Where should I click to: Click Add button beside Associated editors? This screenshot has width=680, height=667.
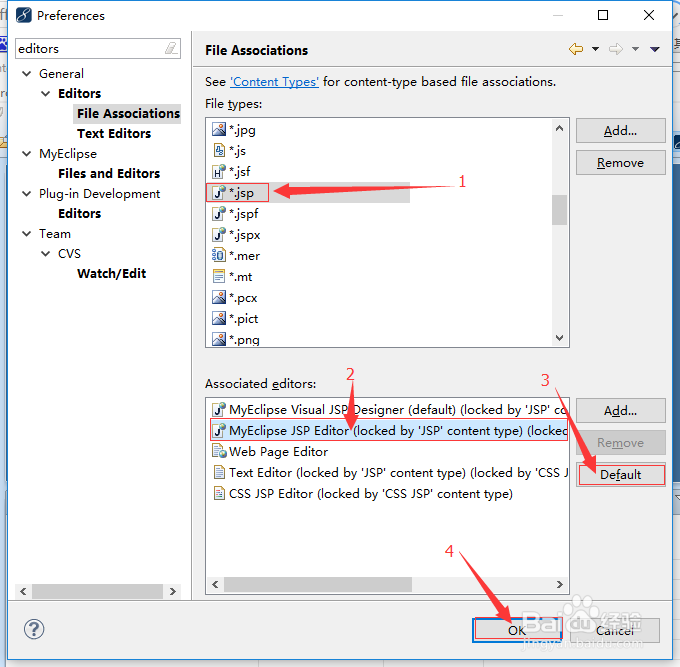(621, 410)
